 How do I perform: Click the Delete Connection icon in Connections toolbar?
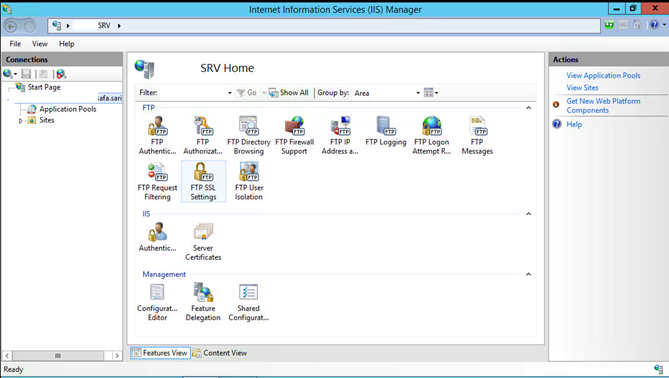[x=61, y=74]
